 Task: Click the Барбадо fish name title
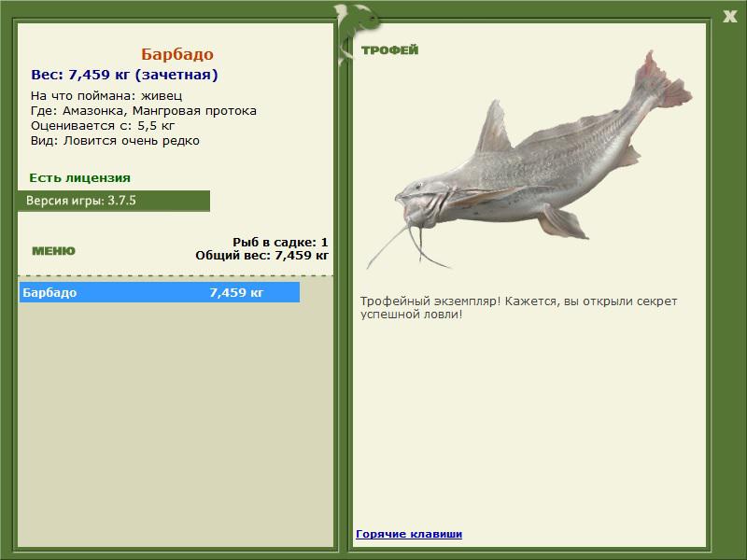click(177, 54)
